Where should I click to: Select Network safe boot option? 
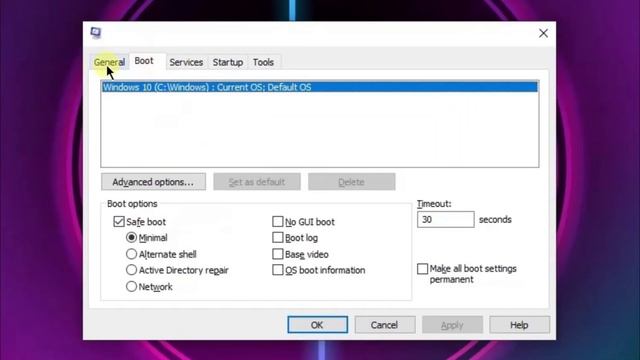click(x=131, y=287)
